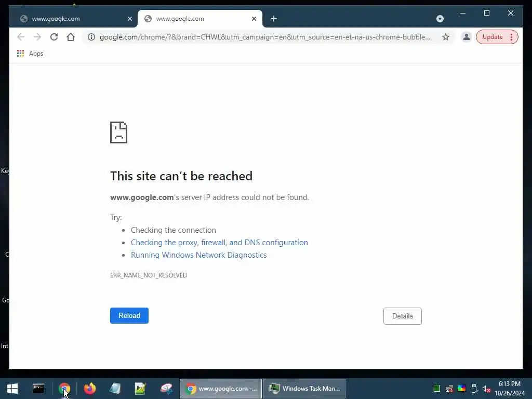Open the green notepad taskbar icon

click(x=140, y=389)
